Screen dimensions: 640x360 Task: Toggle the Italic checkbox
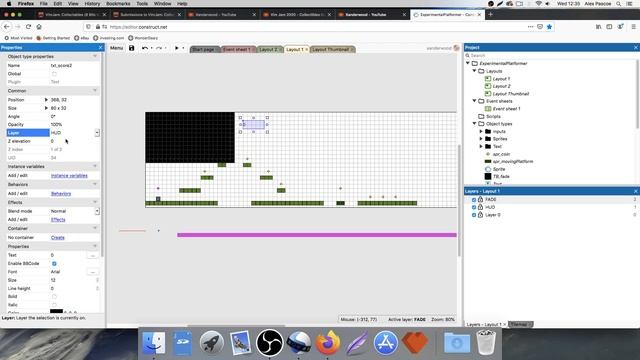[x=54, y=305]
